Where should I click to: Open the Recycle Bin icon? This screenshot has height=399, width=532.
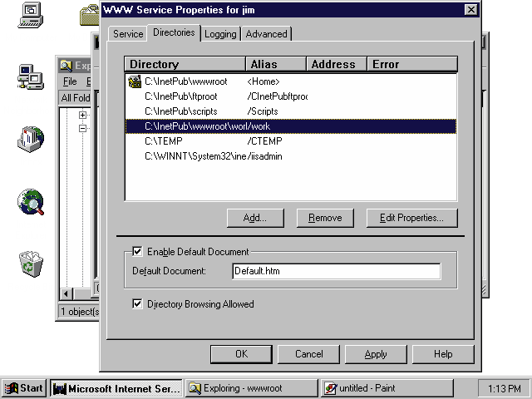coord(30,265)
